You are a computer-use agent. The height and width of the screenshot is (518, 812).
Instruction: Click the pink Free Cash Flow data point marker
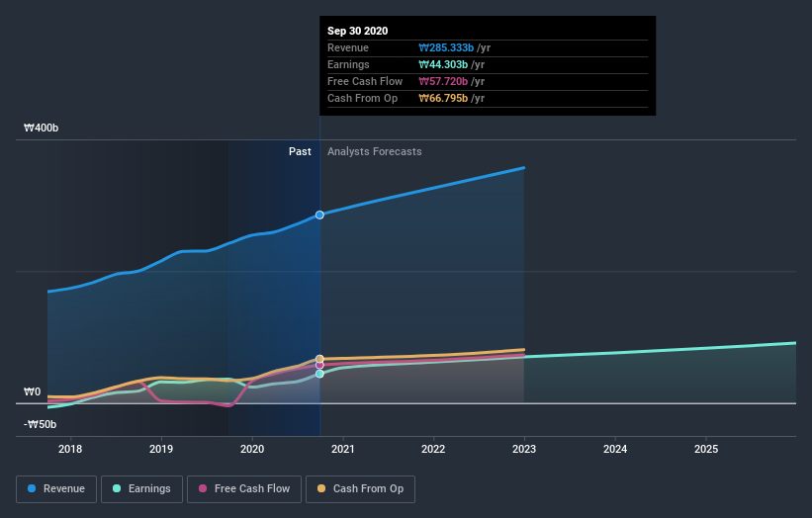tap(319, 365)
